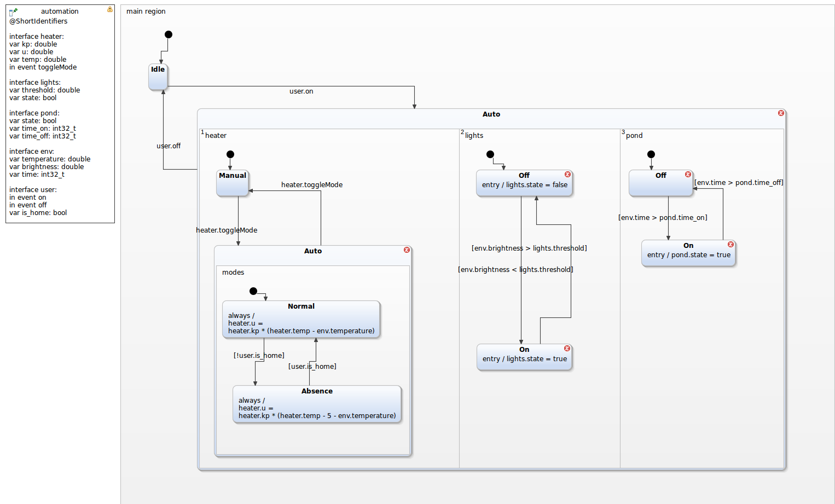Select the initial node in the modes region
Screen dimensions: 835x504
click(x=253, y=291)
